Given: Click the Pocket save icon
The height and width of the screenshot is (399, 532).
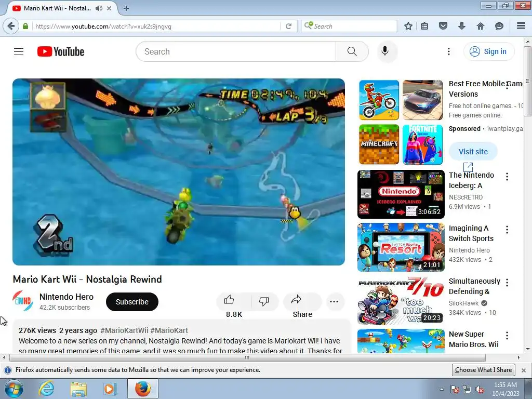Looking at the screenshot, I should [x=443, y=26].
